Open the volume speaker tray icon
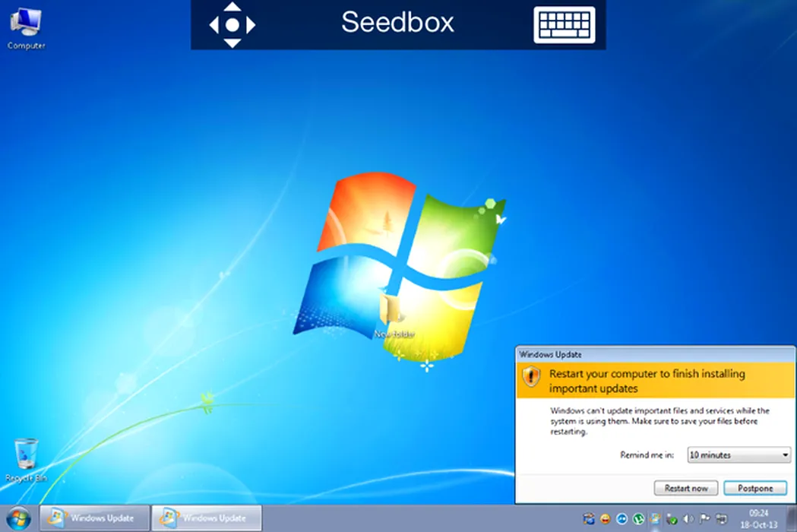The image size is (797, 532). [688, 519]
